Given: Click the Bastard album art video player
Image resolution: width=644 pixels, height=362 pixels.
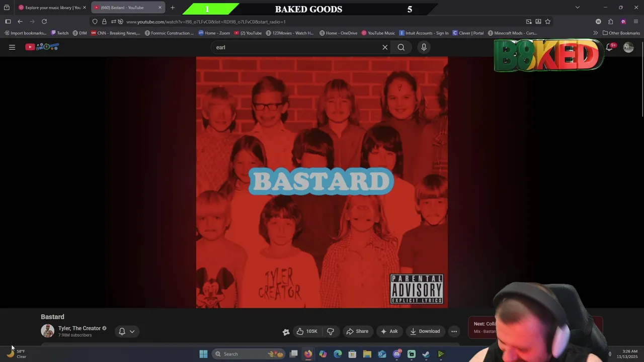Looking at the screenshot, I should coord(322,182).
